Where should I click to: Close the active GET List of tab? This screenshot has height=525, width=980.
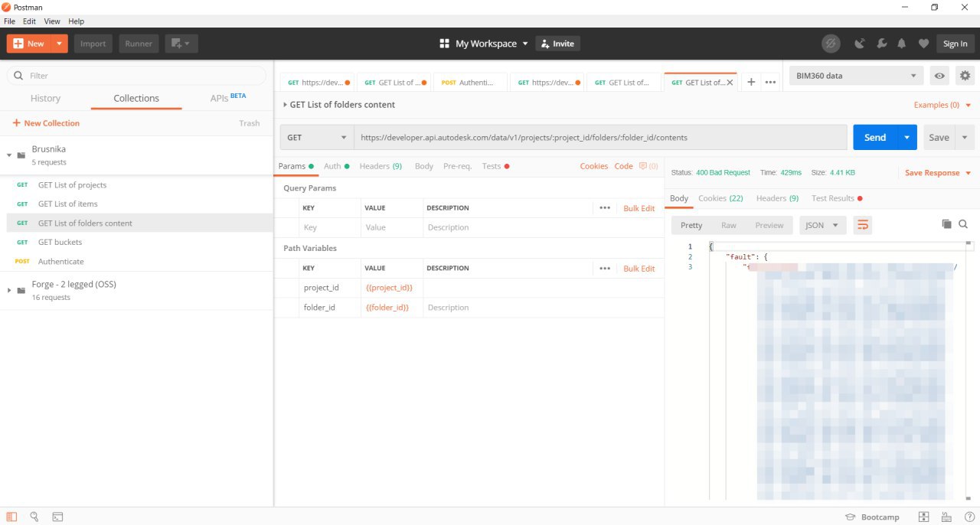click(x=730, y=83)
